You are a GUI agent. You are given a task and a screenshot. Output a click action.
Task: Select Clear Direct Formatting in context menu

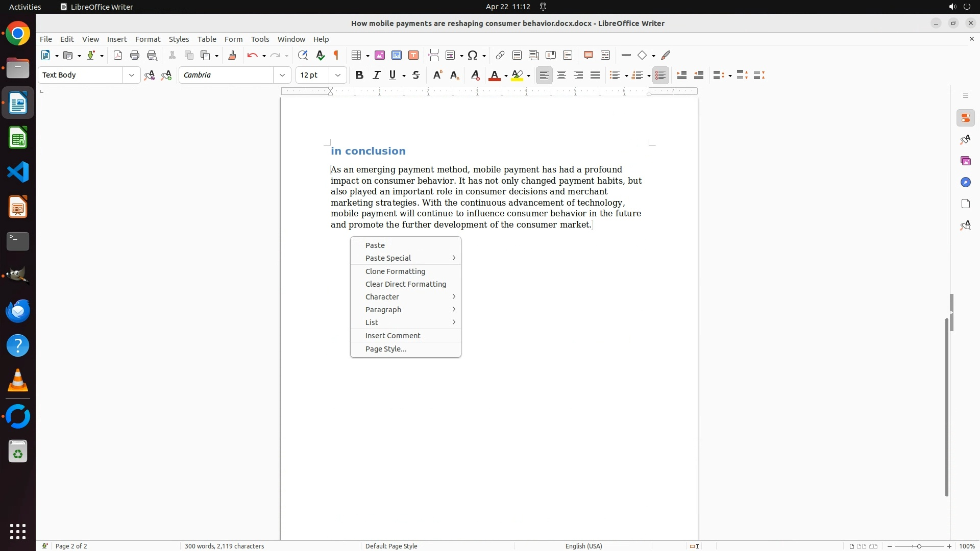(x=405, y=284)
